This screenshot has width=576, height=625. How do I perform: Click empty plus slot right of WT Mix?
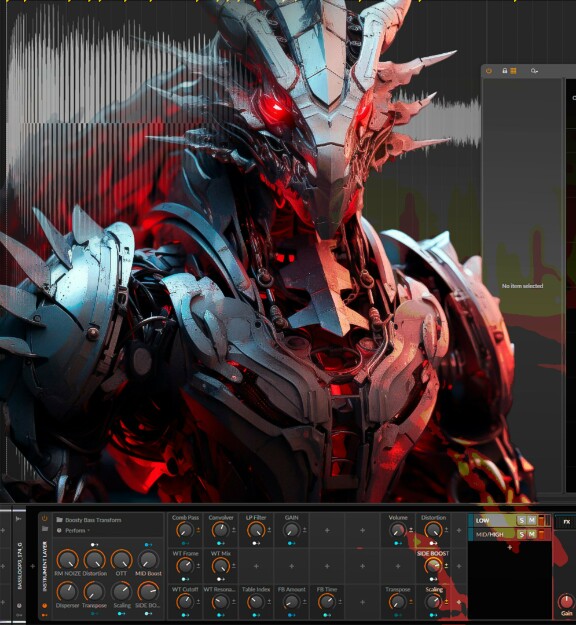[x=256, y=566]
